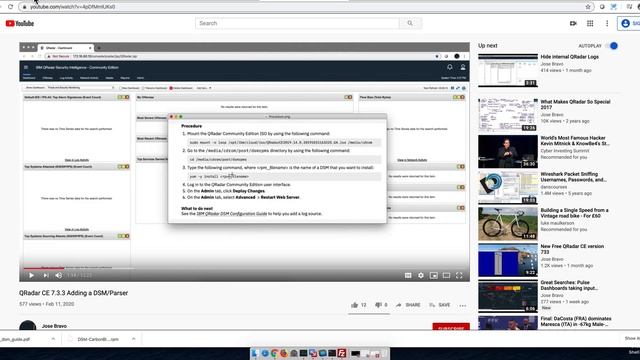Click QRadar user profile icon in video
640x360 pixels.
tap(463, 67)
